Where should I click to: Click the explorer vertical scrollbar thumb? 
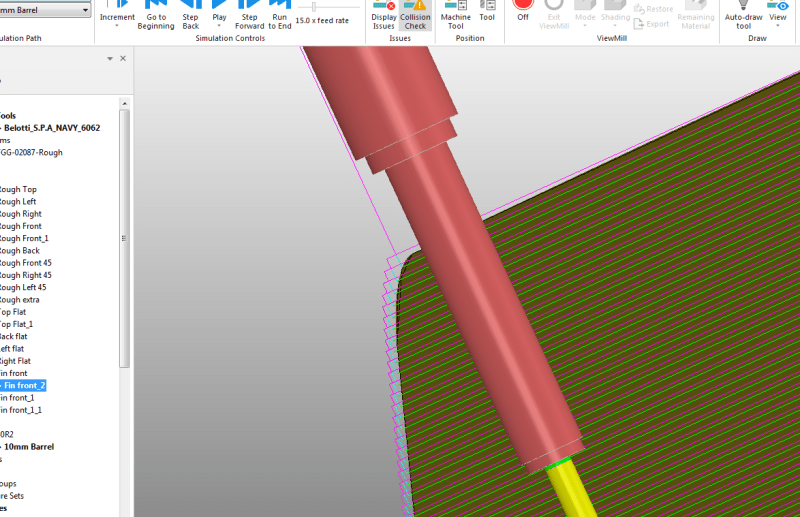(x=124, y=238)
